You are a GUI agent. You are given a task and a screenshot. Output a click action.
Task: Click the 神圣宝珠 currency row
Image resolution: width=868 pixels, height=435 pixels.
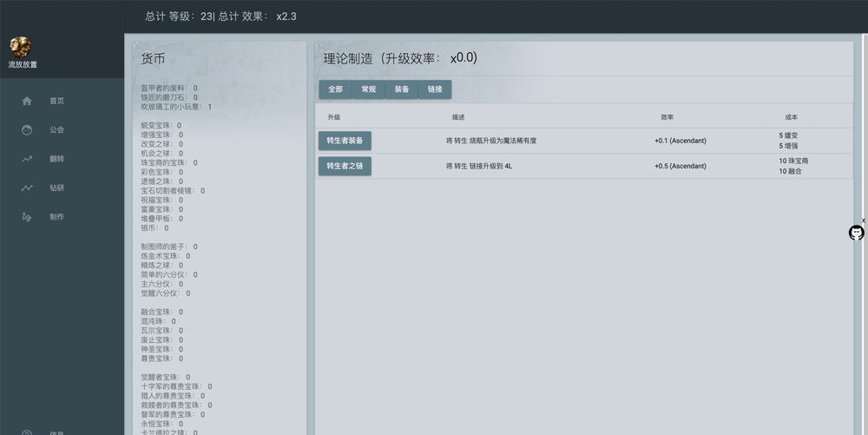(x=161, y=349)
